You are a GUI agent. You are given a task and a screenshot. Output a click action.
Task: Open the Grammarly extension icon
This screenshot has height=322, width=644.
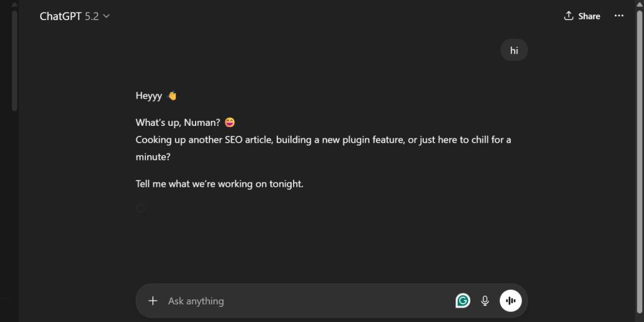[x=463, y=301]
